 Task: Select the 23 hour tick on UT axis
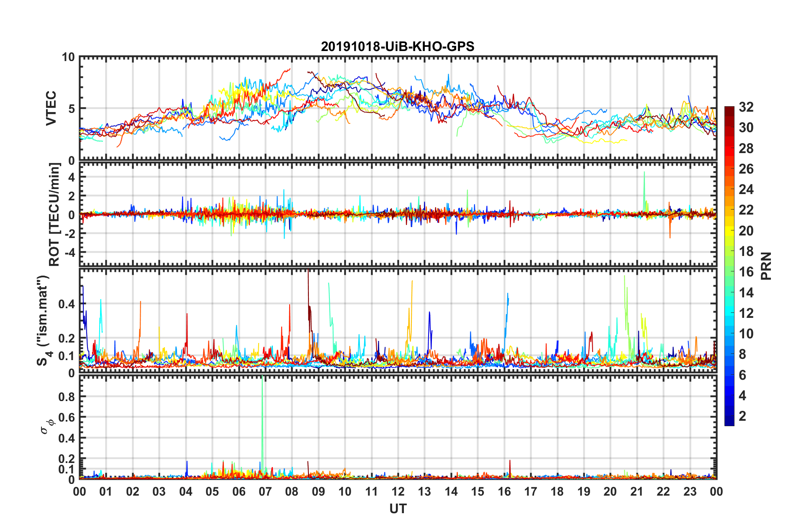690,491
